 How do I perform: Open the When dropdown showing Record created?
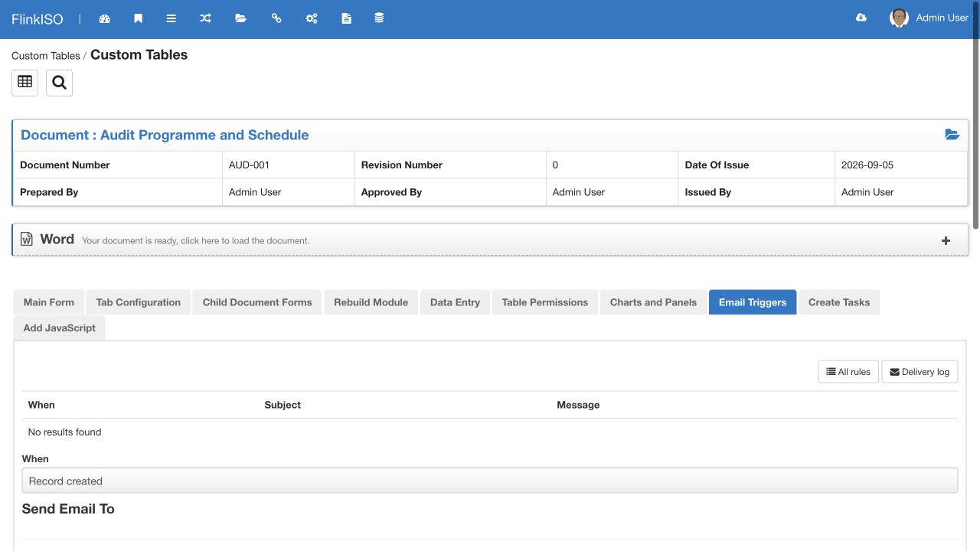(490, 481)
